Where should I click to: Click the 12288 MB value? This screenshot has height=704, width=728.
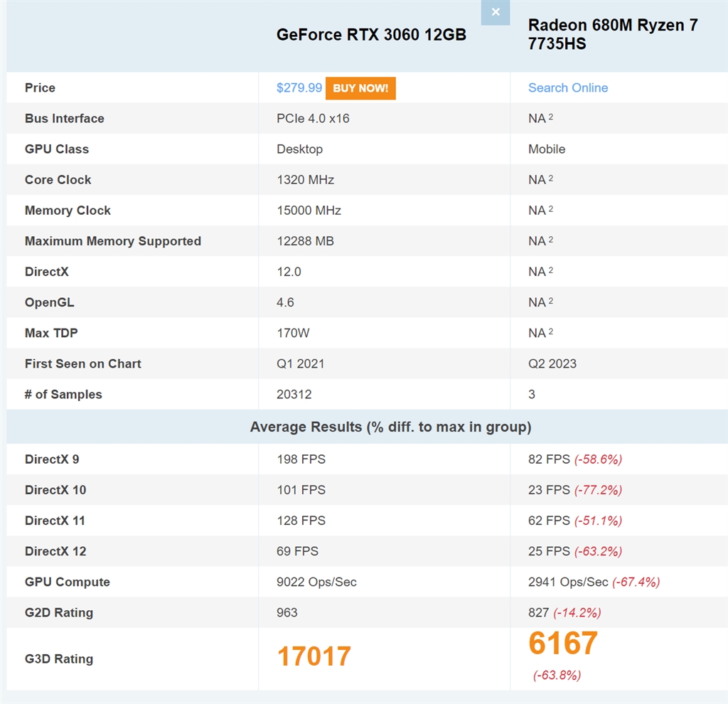point(306,241)
